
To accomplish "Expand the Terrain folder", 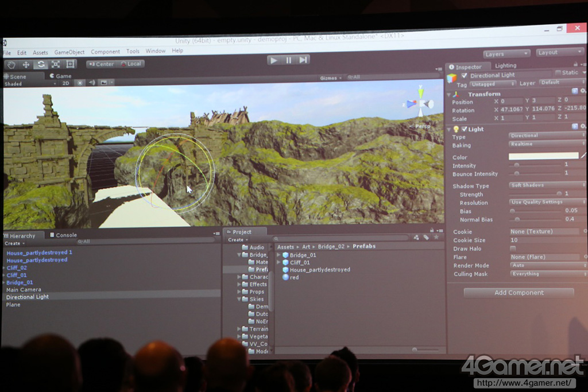I will coord(239,329).
